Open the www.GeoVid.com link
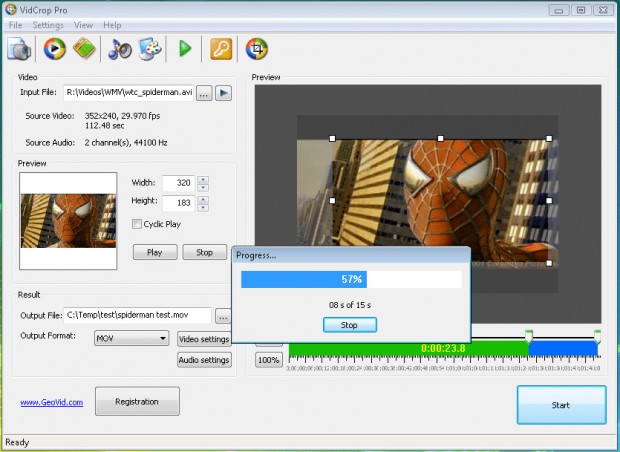The width and height of the screenshot is (620, 452). tap(52, 403)
